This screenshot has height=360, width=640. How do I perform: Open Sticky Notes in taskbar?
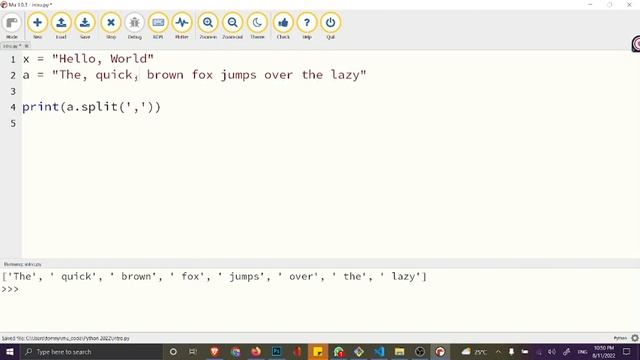(318, 352)
